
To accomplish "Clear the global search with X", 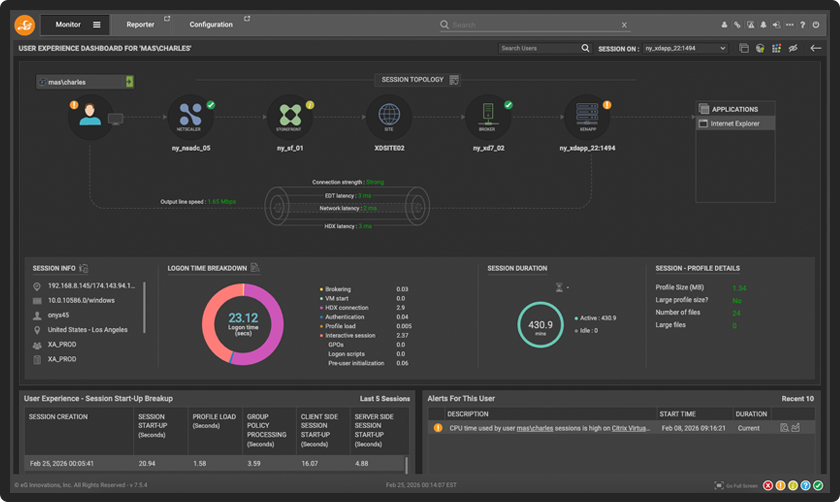I will click(x=624, y=25).
